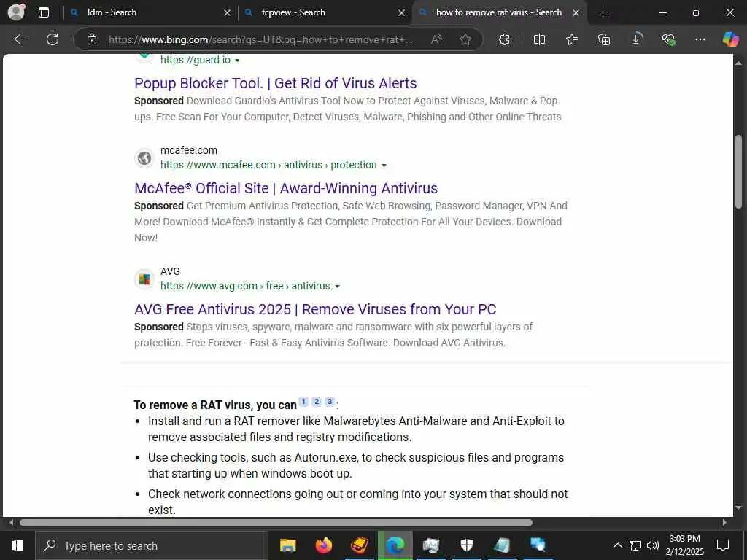This screenshot has height=560, width=747.
Task: Click the vertical scrollbar up arrow
Action: pos(738,63)
